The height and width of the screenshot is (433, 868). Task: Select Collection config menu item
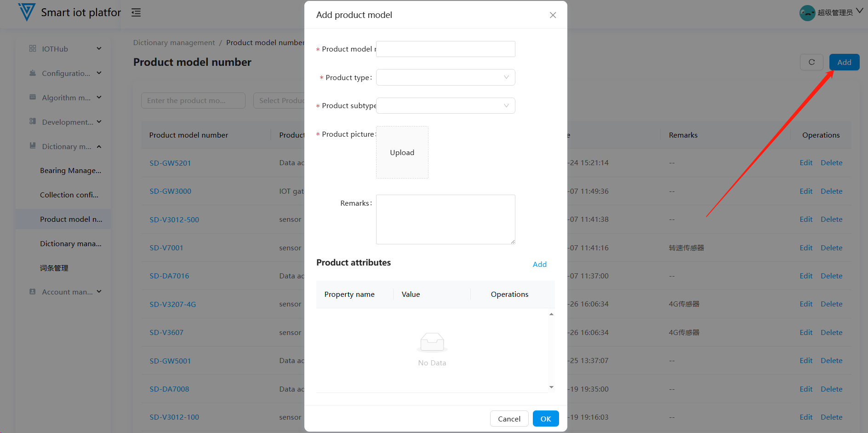pyautogui.click(x=69, y=195)
